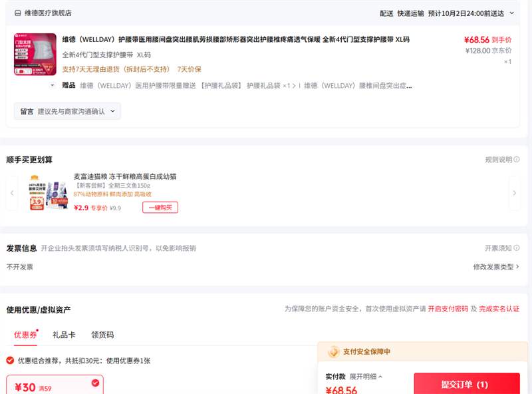Click the 规则说明 info icon
Viewport: 532px width, 394px height.
click(x=517, y=160)
